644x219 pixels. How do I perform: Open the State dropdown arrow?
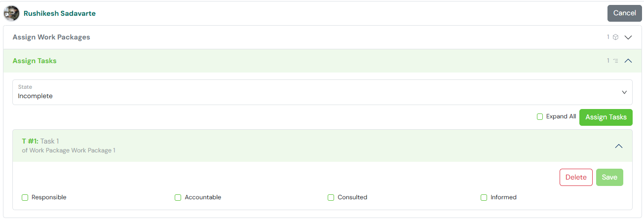coord(624,92)
